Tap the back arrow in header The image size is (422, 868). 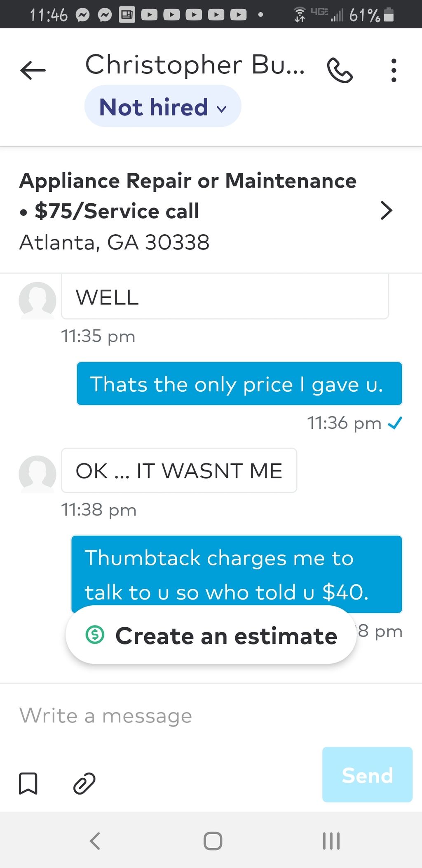point(33,71)
